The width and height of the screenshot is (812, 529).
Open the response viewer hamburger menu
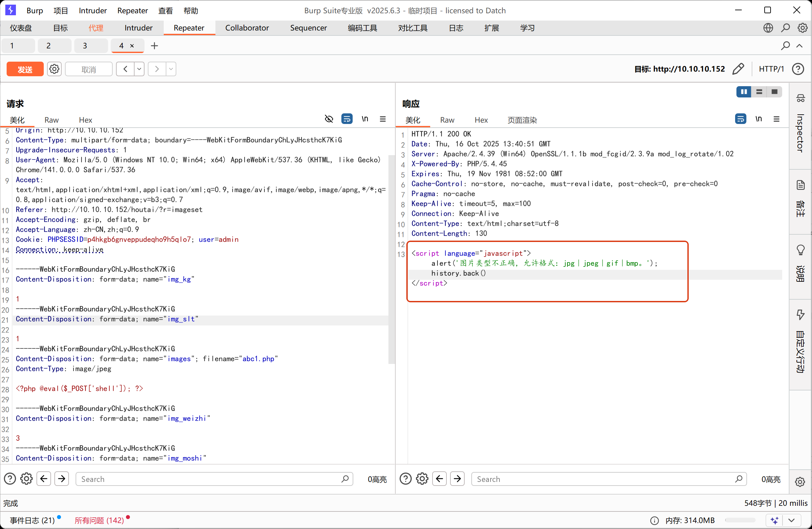click(x=777, y=119)
